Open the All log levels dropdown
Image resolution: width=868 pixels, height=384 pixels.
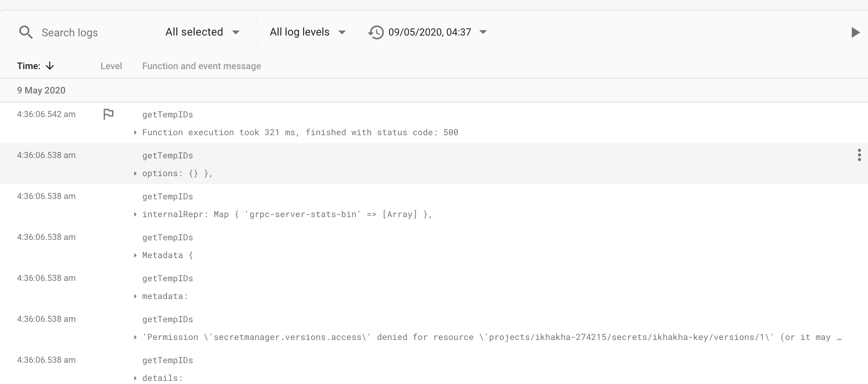[x=306, y=32]
